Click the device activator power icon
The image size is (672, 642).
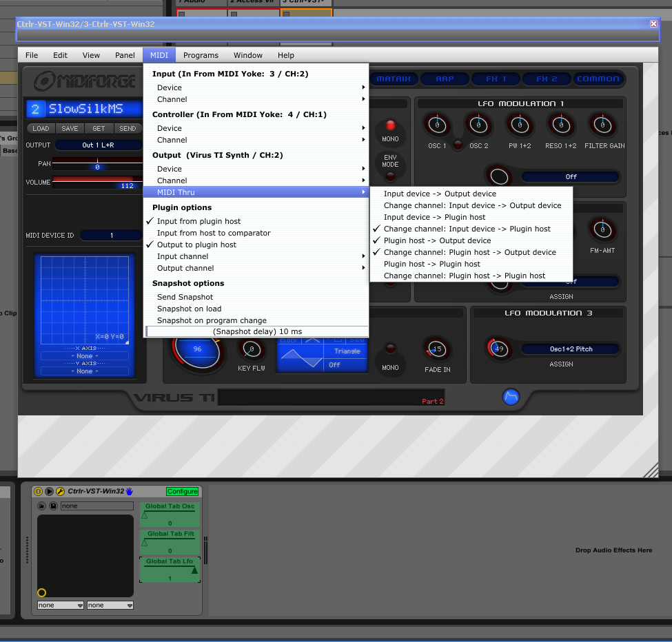(39, 491)
